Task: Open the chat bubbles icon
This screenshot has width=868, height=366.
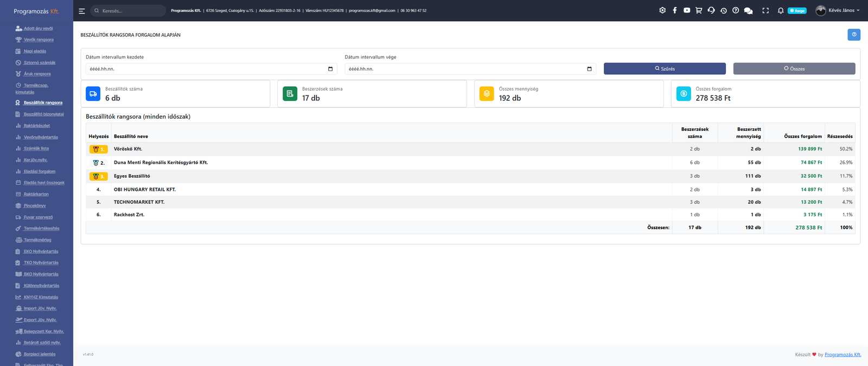Action: [x=749, y=10]
